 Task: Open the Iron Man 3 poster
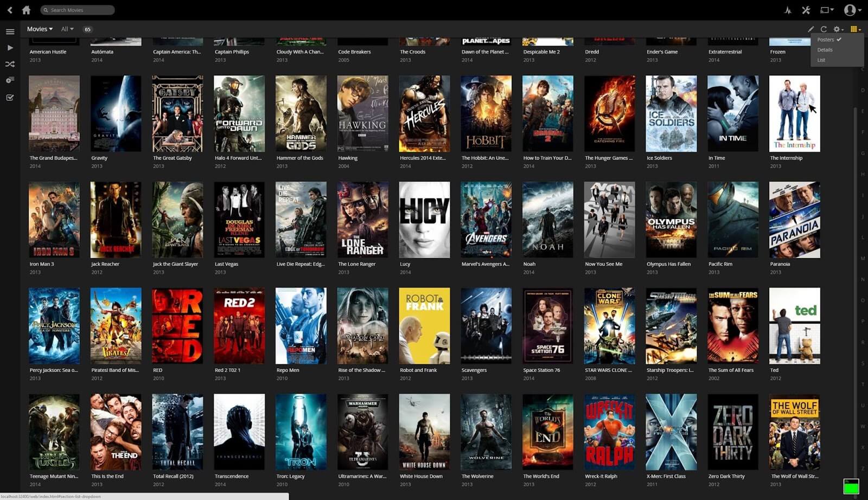54,220
